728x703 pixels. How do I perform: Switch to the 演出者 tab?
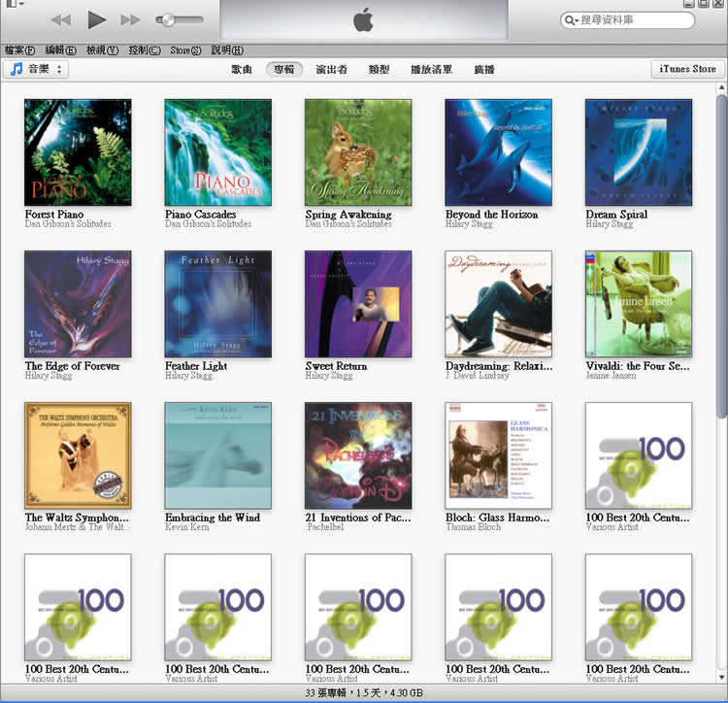[332, 70]
